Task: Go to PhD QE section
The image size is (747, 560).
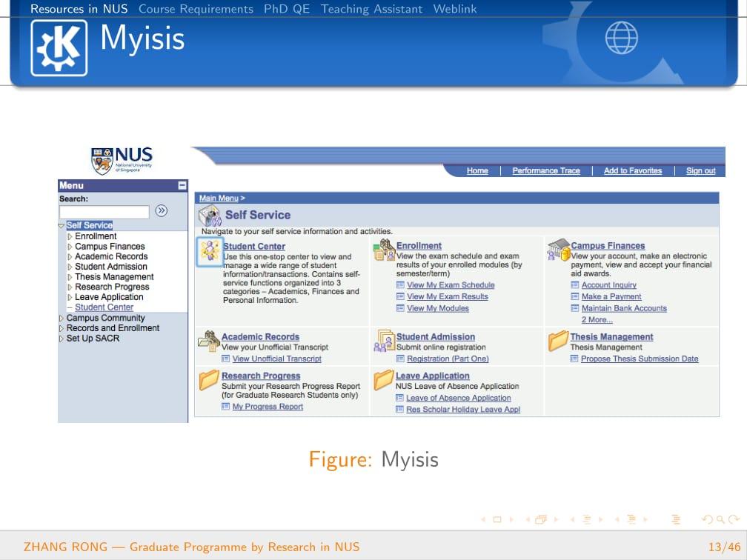Action: click(x=287, y=9)
